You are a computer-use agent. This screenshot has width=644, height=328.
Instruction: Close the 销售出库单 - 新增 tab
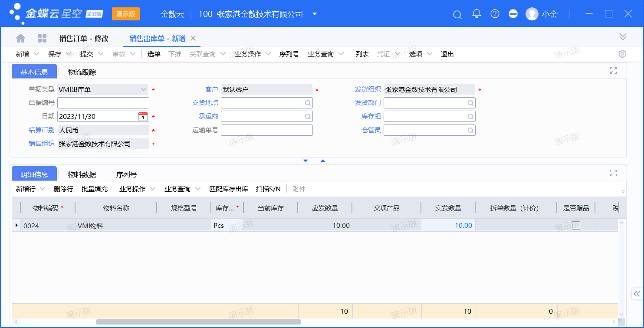click(x=193, y=38)
